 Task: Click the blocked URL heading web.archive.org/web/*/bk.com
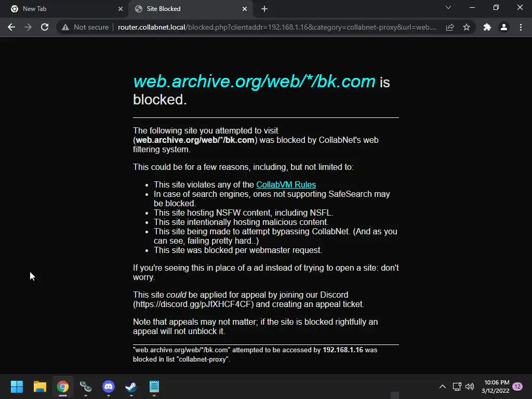pos(255,82)
